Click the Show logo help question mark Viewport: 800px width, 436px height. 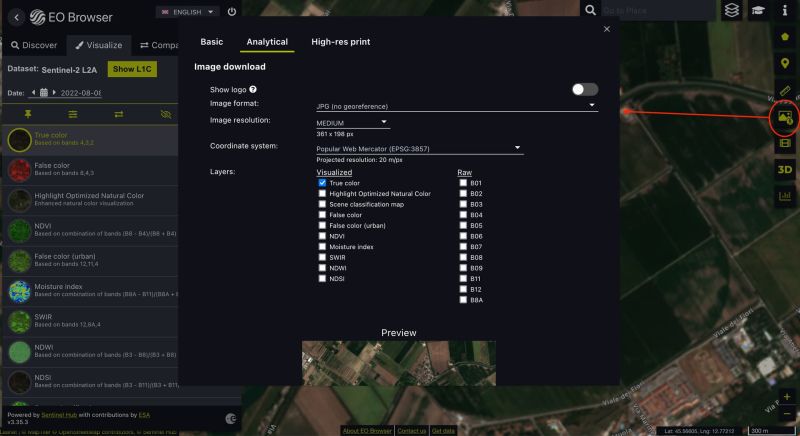253,89
